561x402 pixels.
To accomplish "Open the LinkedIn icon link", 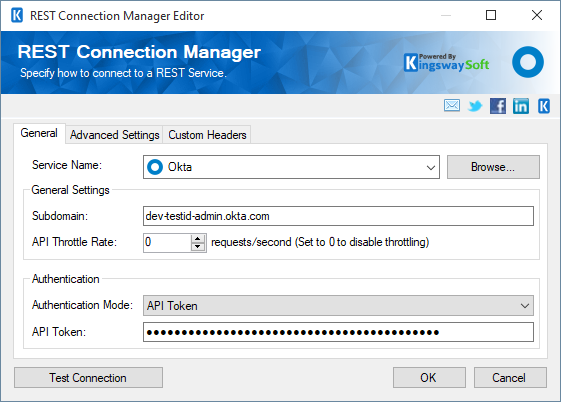I will (x=521, y=106).
